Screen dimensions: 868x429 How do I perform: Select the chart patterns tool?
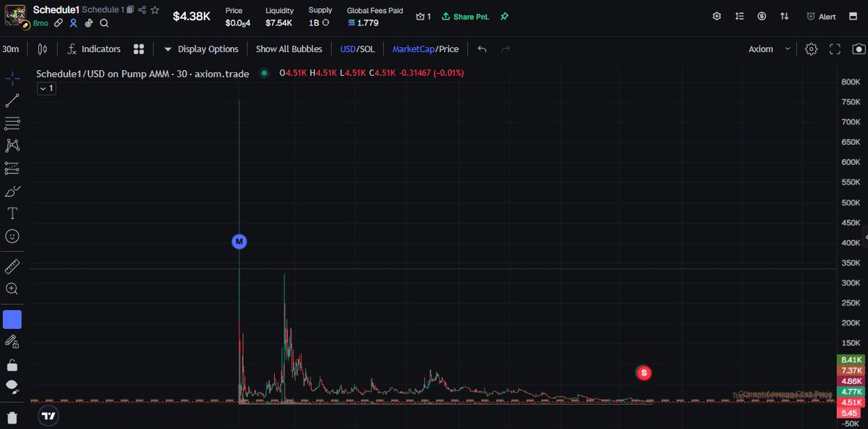[x=12, y=145]
